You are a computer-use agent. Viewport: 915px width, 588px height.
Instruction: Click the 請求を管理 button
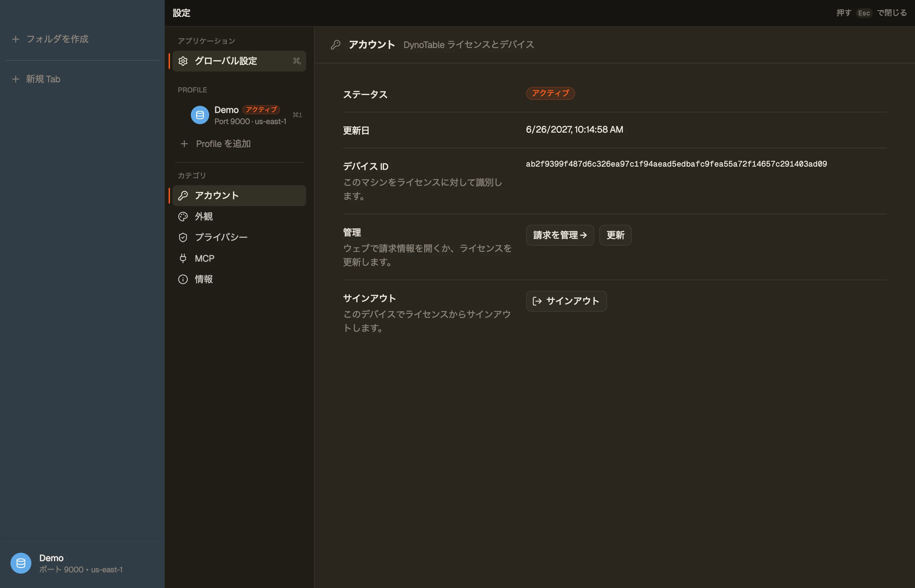coord(560,235)
